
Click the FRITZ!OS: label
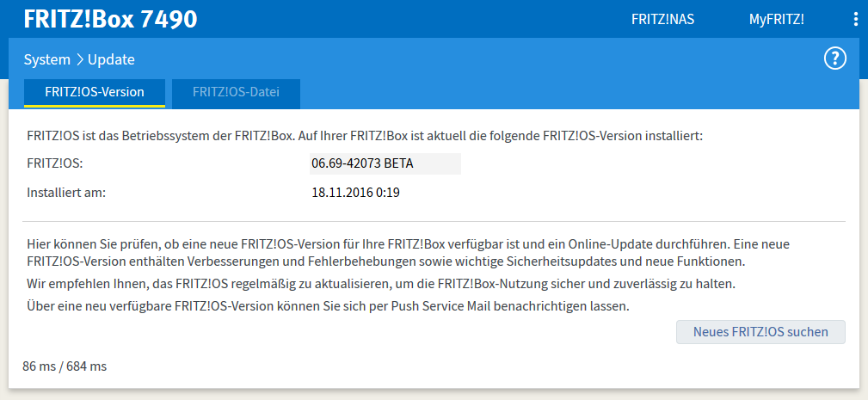(54, 163)
